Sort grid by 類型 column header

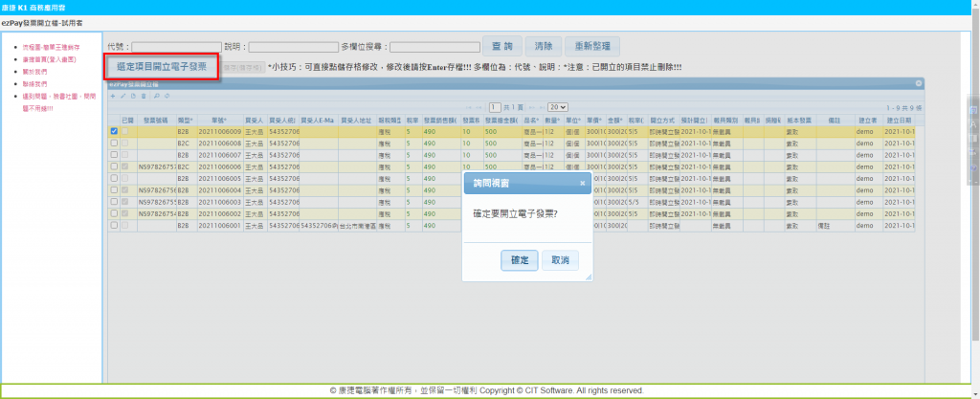pos(183,120)
